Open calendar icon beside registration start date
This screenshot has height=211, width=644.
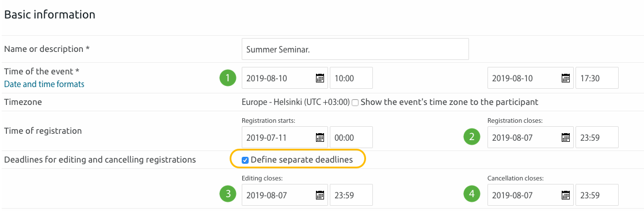[x=320, y=137]
